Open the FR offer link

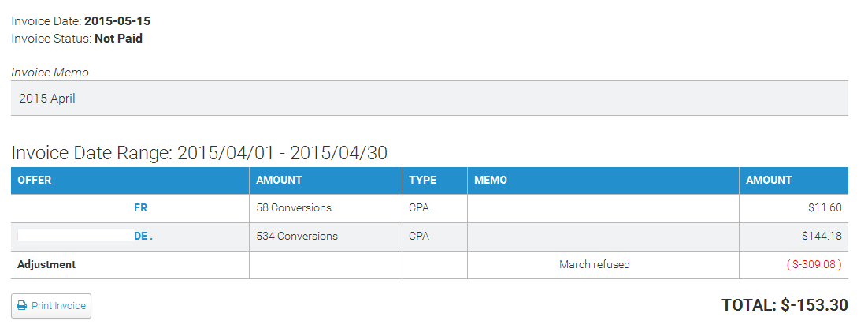pos(141,208)
